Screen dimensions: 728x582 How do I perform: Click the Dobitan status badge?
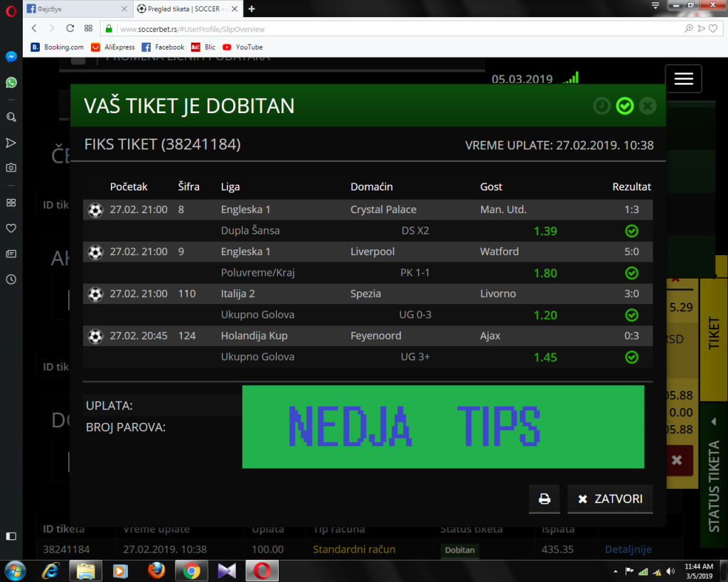click(x=460, y=550)
